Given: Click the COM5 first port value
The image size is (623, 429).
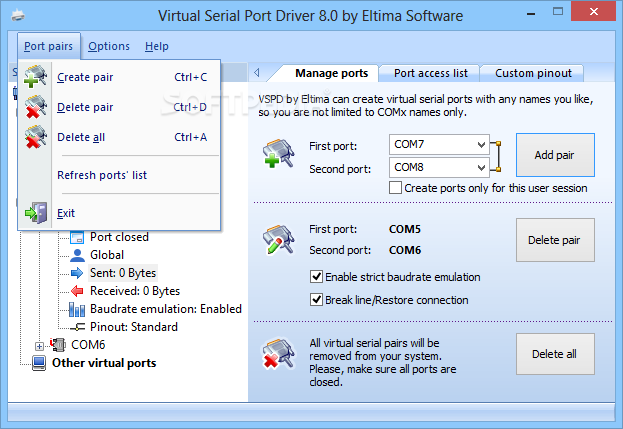Looking at the screenshot, I should click(404, 229).
